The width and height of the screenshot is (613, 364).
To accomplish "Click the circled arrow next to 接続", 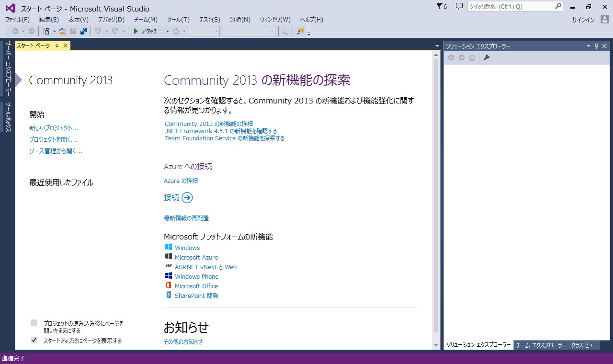I will click(187, 197).
